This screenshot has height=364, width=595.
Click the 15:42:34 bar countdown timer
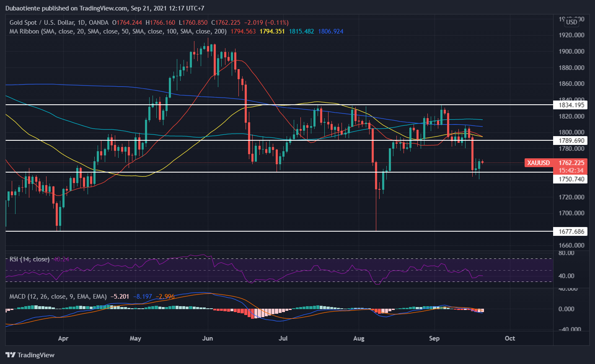pyautogui.click(x=571, y=170)
